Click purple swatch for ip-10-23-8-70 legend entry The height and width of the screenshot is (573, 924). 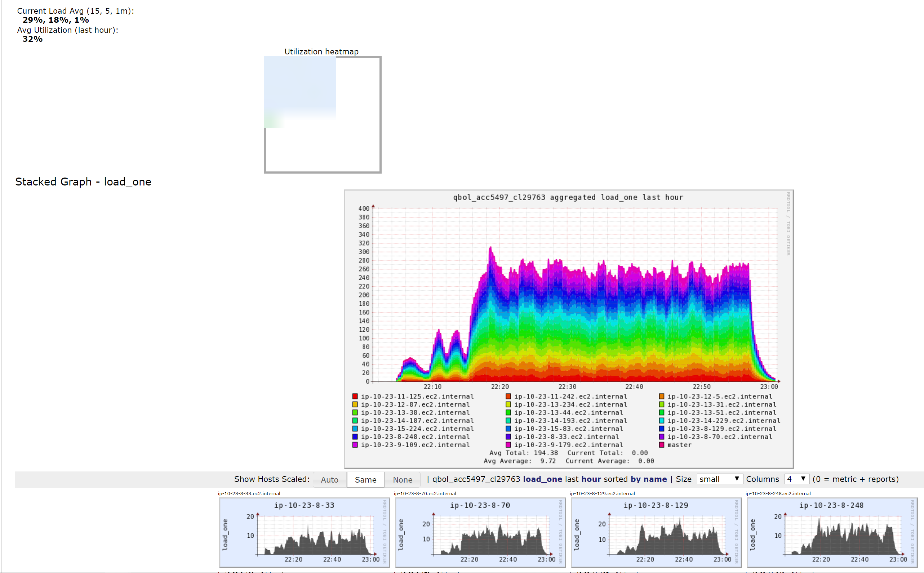tap(662, 437)
